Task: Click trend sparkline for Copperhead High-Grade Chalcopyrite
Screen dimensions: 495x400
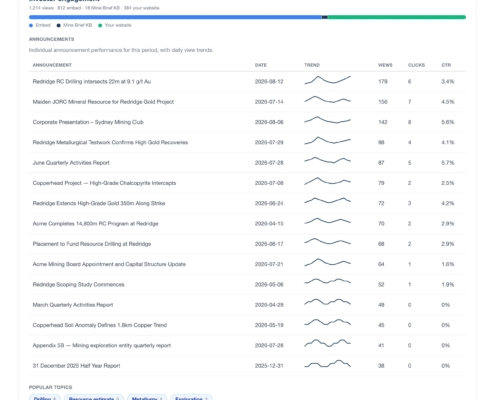Action: point(327,181)
